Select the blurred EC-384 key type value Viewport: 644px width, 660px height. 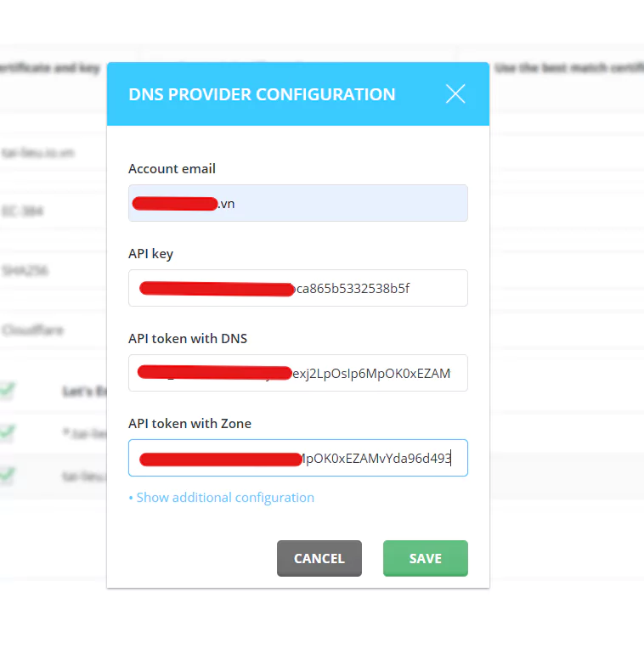(23, 211)
